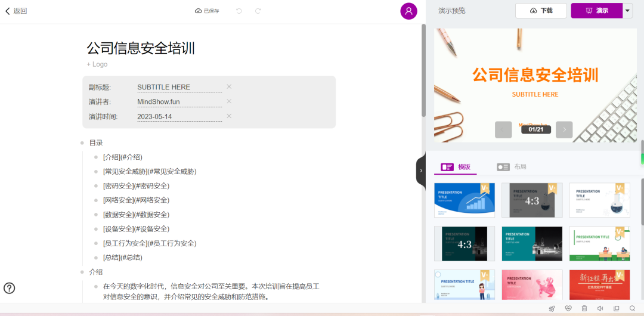Click the [介绍](#介绍) outline item
644x316 pixels.
coord(123,157)
